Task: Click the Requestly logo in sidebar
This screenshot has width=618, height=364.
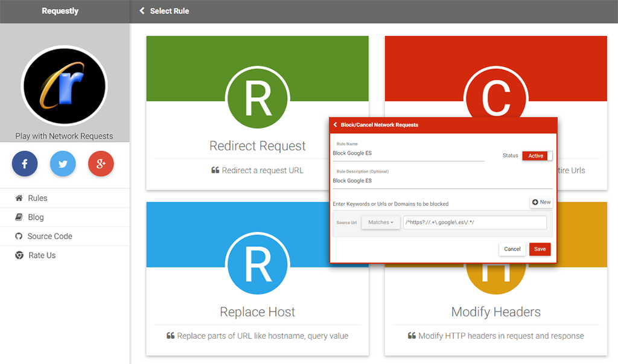Action: [64, 86]
